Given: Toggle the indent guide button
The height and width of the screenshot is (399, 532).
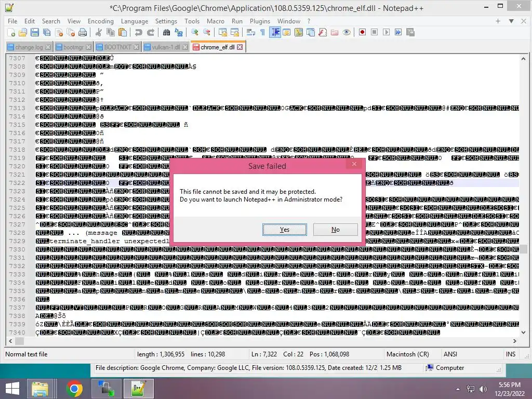Looking at the screenshot, I should coord(275,32).
